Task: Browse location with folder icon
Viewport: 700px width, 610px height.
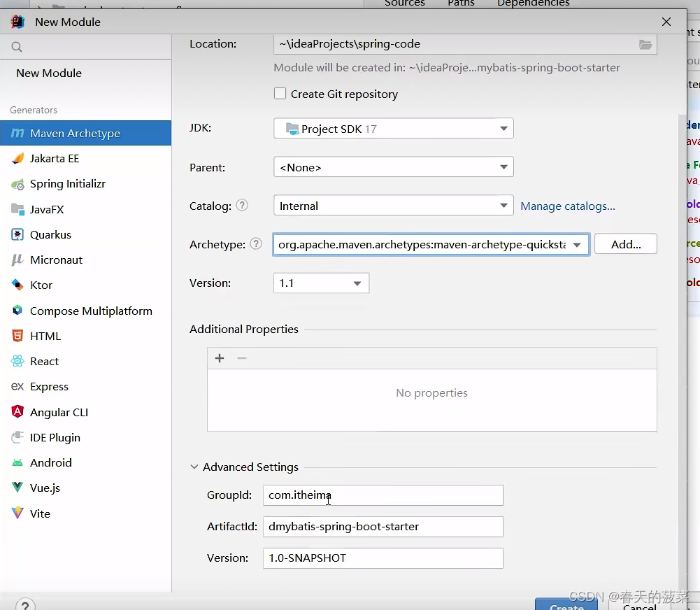Action: [x=645, y=44]
